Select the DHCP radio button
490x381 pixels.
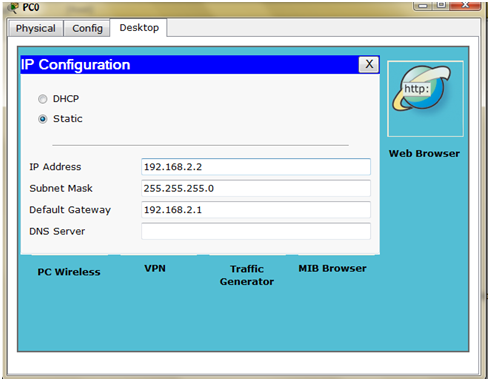tap(42, 99)
